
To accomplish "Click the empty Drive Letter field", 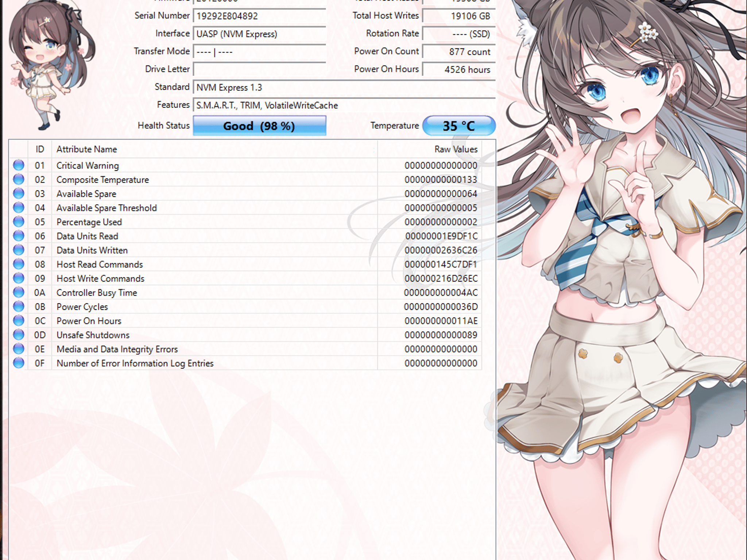I will click(x=259, y=69).
